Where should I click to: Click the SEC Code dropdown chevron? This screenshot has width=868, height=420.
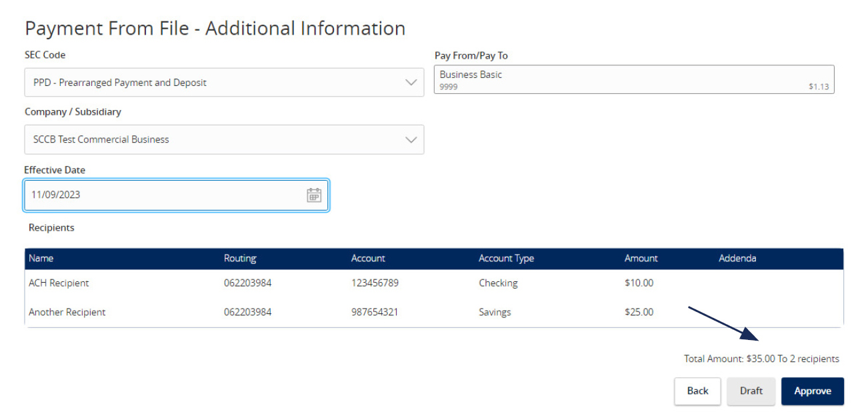click(411, 82)
